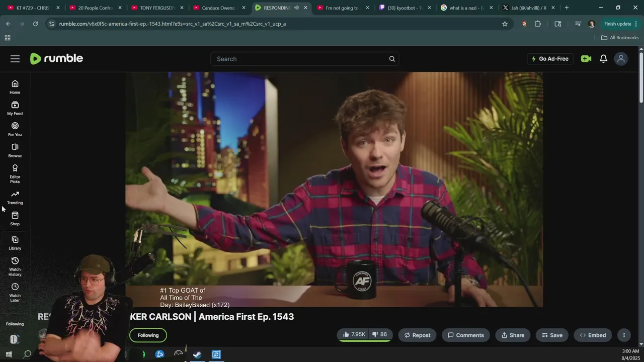
Task: Click the video player frame
Action: (334, 189)
